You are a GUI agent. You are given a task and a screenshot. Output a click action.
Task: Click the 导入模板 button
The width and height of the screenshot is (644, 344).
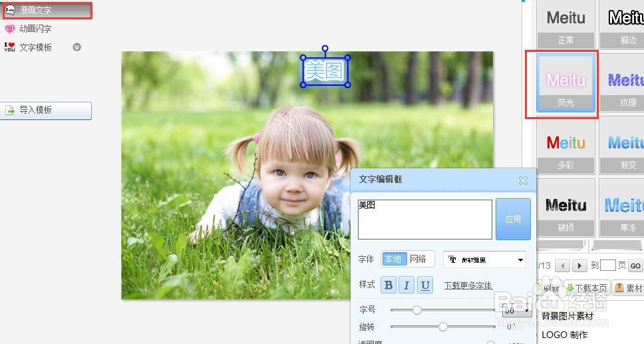pos(46,110)
